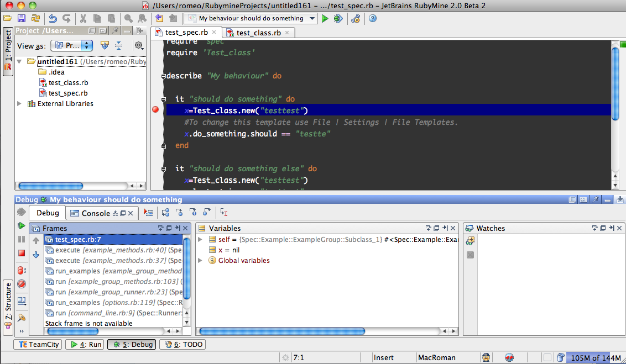Switch to test_spec.rb editor tab

[186, 33]
